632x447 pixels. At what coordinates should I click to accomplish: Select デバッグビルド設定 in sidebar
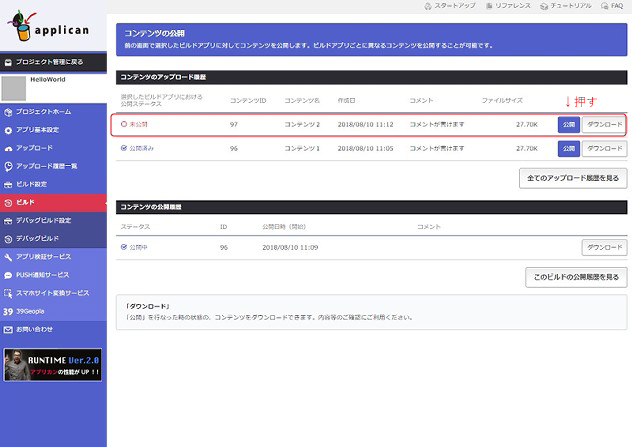click(x=53, y=221)
